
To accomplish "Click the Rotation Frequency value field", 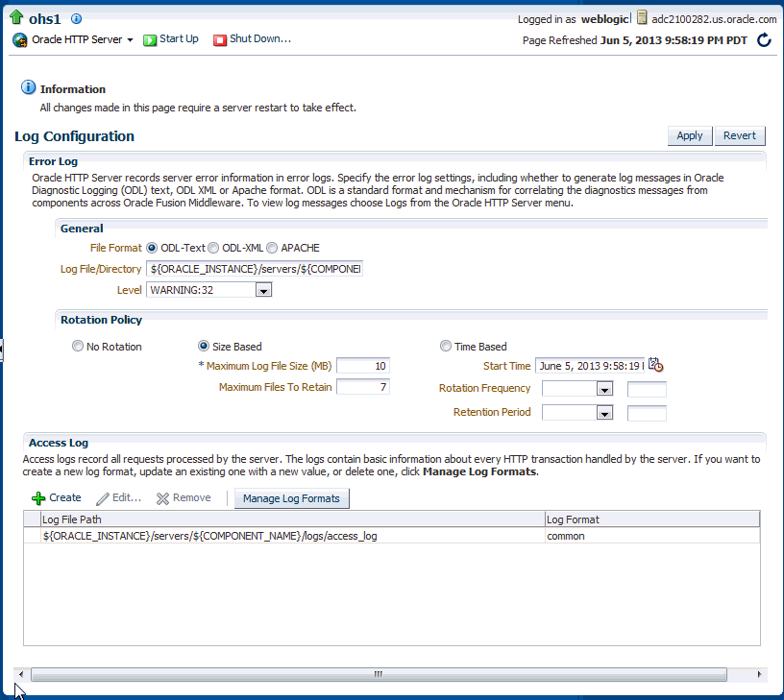I will (647, 389).
